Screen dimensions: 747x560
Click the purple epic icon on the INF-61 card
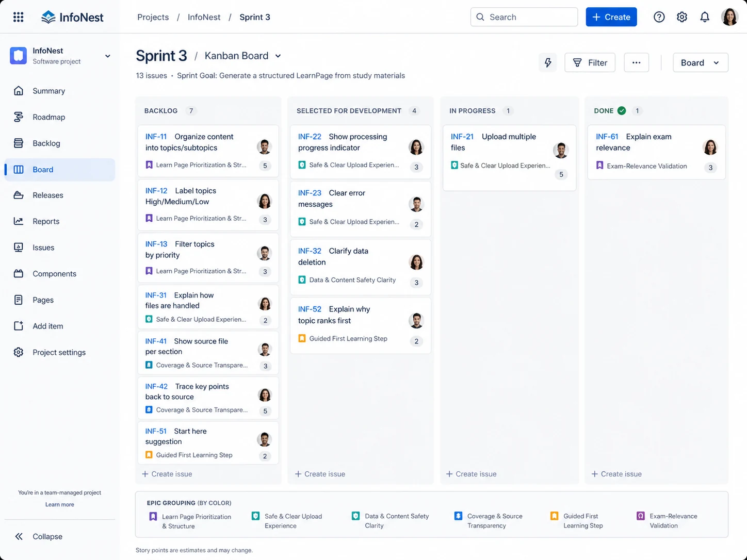[x=600, y=166]
